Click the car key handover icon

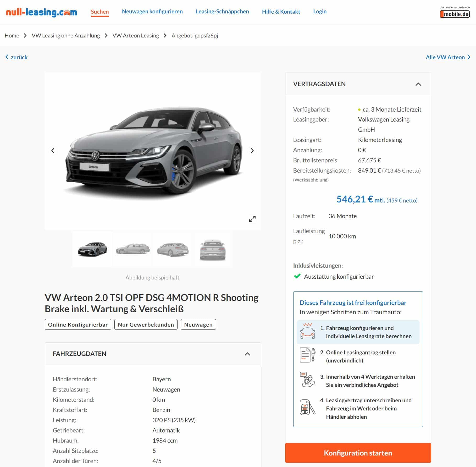click(307, 407)
